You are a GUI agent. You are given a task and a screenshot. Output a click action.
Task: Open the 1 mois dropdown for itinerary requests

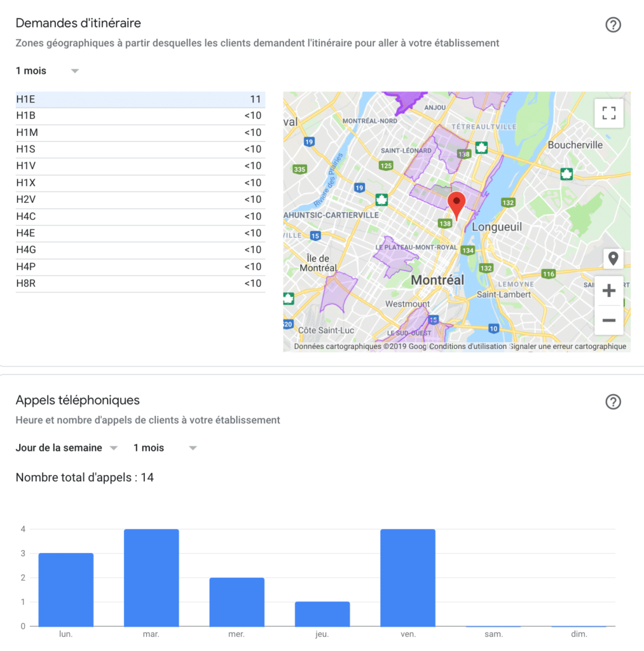(47, 71)
